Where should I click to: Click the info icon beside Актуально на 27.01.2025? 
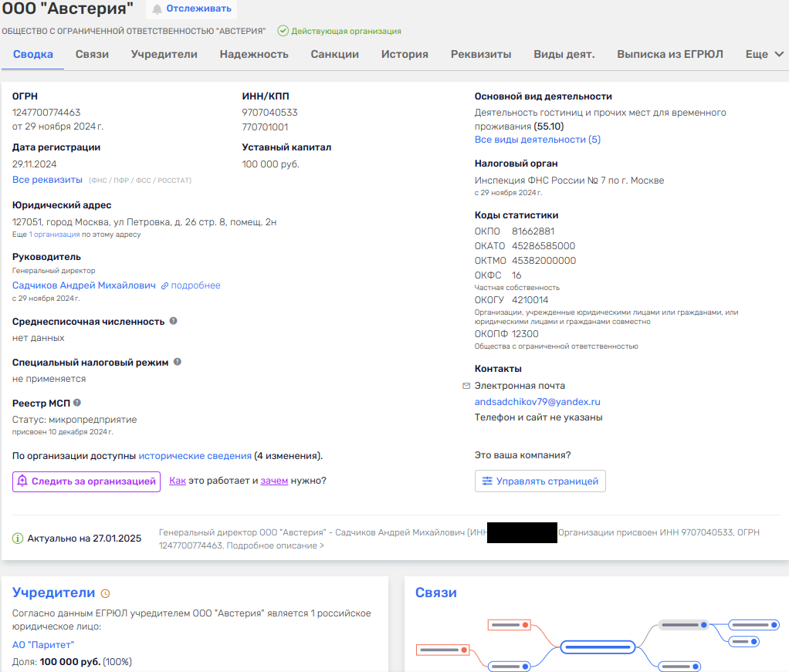click(x=18, y=539)
